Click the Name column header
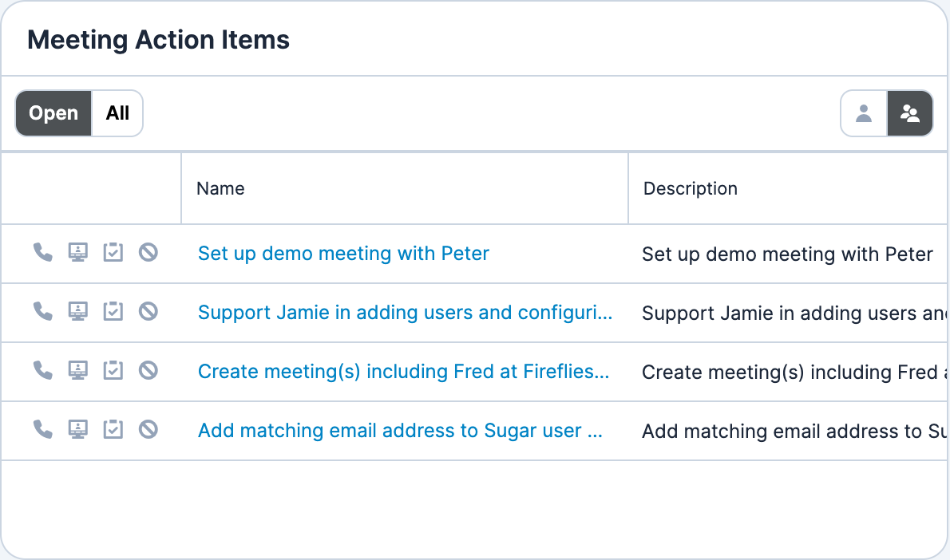 click(x=220, y=188)
